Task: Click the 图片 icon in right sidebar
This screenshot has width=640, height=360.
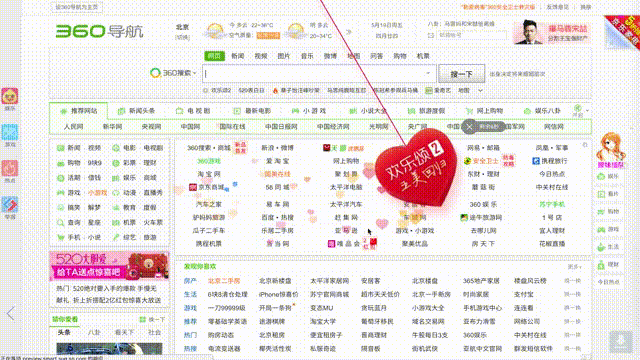Action: click(x=601, y=194)
